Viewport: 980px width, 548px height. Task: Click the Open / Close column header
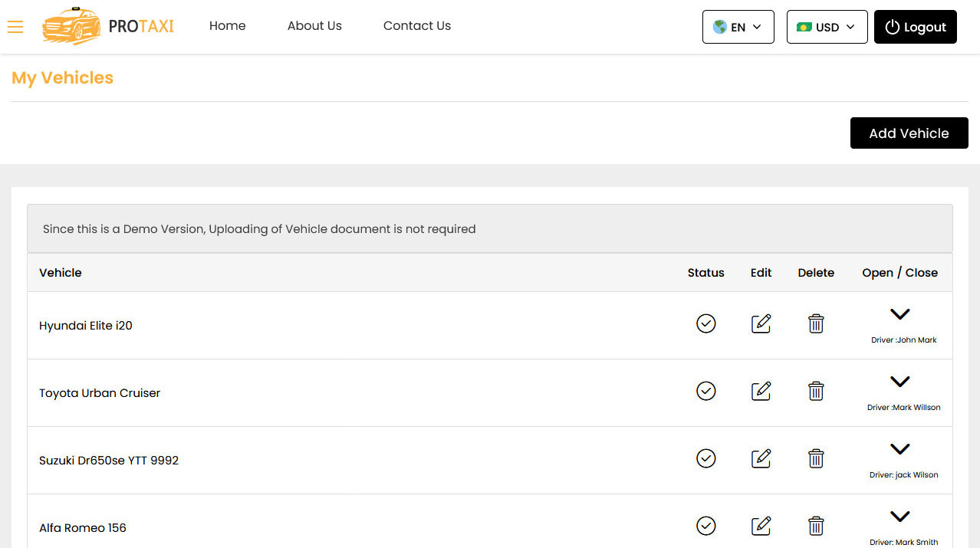(x=900, y=273)
